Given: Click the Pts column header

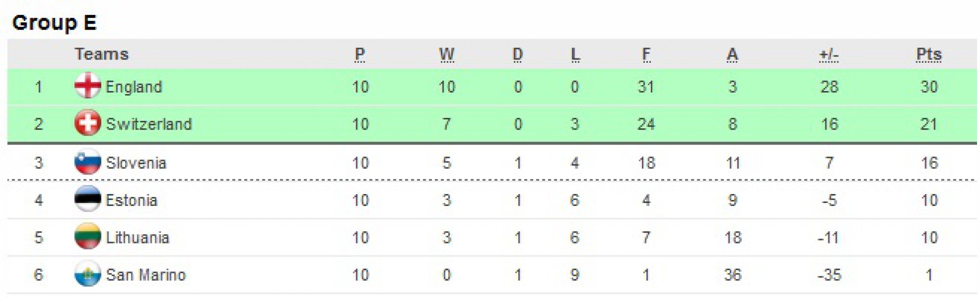Looking at the screenshot, I should pos(929,54).
